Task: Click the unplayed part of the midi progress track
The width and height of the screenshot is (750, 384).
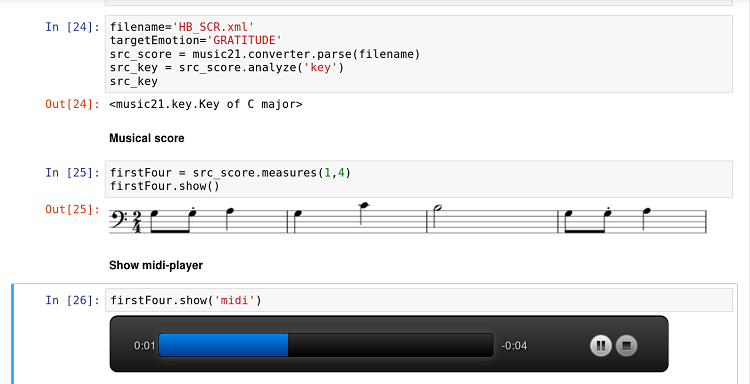Action: pyautogui.click(x=390, y=345)
